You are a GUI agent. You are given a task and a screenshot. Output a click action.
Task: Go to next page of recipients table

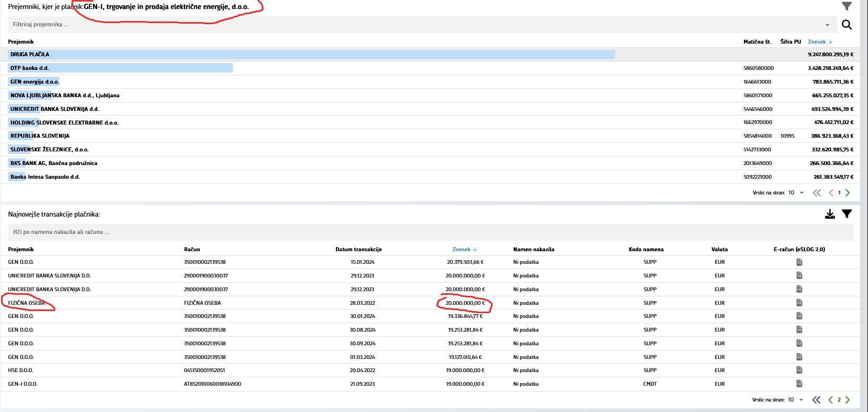(x=847, y=193)
